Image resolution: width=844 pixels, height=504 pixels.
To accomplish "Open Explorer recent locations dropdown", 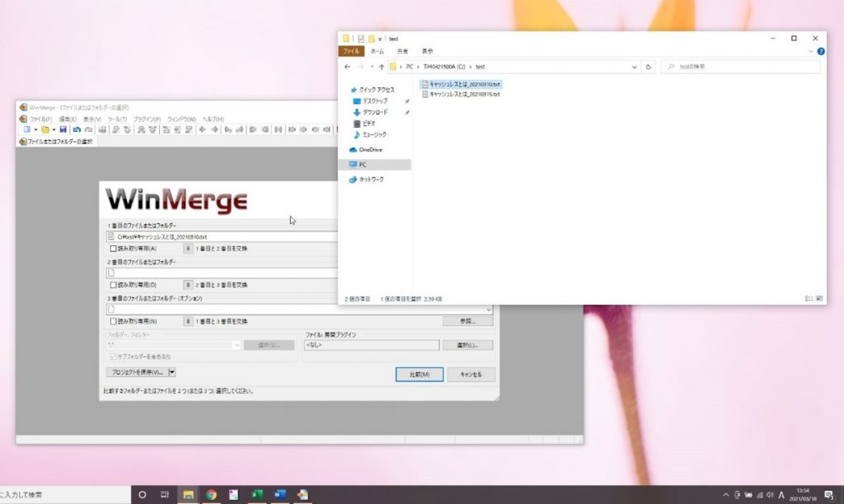I will [372, 67].
